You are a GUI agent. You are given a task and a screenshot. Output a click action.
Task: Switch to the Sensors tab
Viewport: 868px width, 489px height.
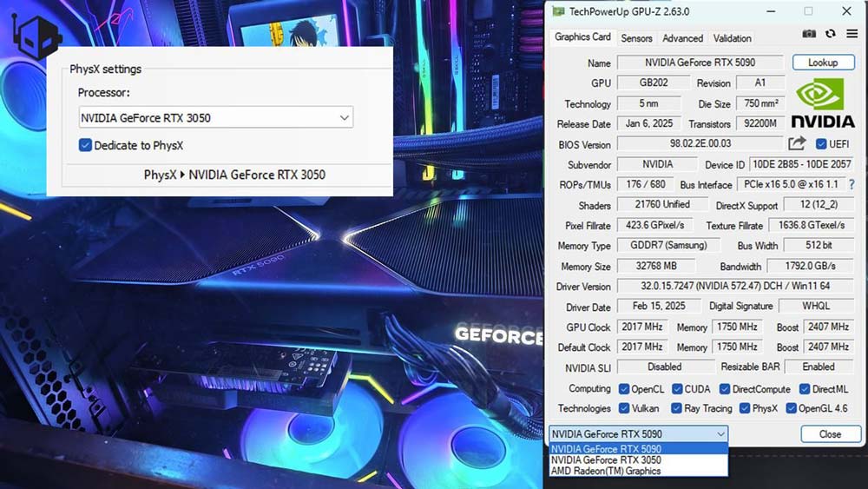pyautogui.click(x=636, y=38)
